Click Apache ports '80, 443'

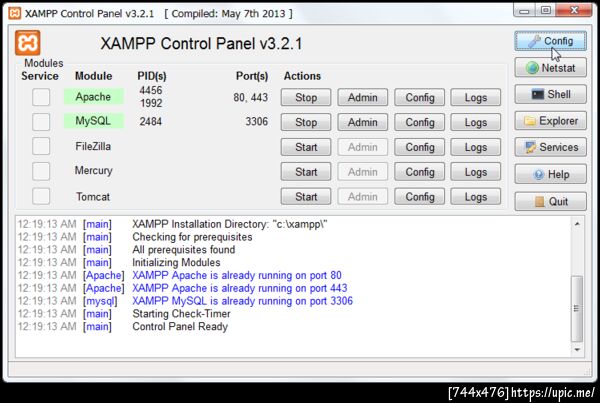pos(251,97)
